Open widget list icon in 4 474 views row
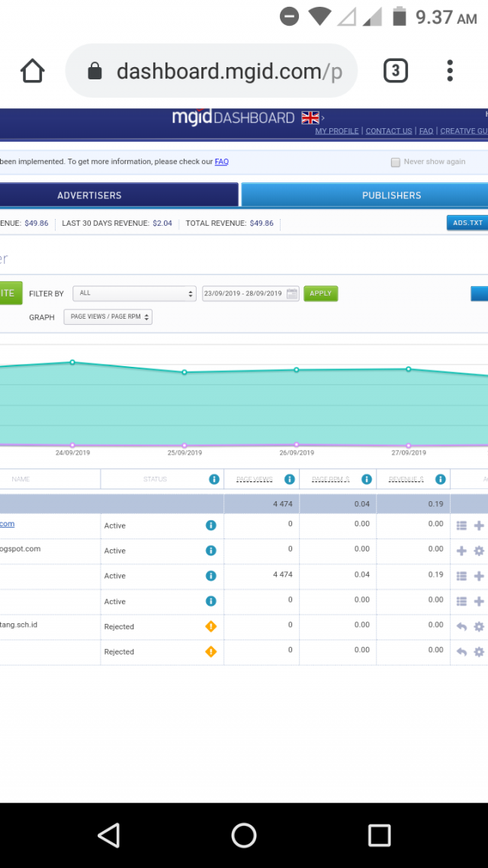488x868 pixels. pyautogui.click(x=461, y=577)
